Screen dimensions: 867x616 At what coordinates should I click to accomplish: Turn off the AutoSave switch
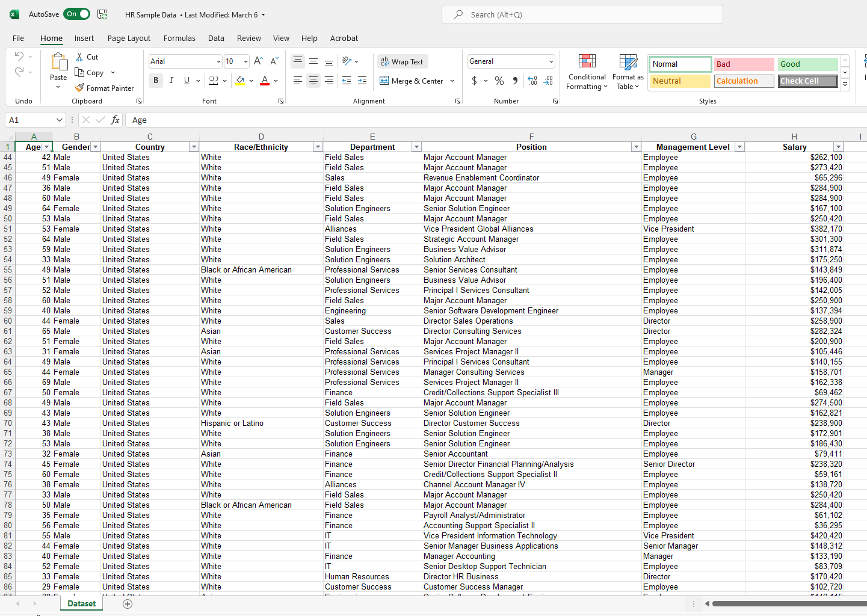[x=77, y=14]
